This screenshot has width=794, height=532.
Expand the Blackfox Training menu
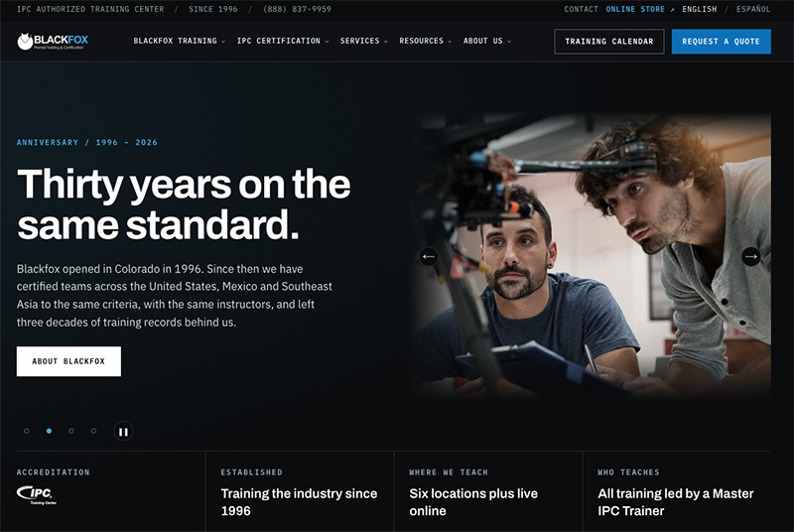(x=180, y=41)
